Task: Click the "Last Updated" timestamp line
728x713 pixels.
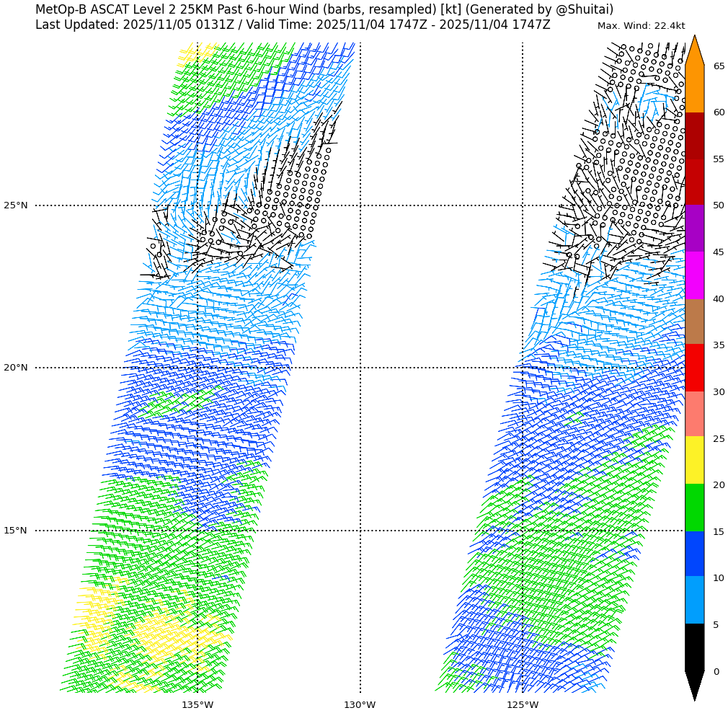Action: tap(293, 25)
